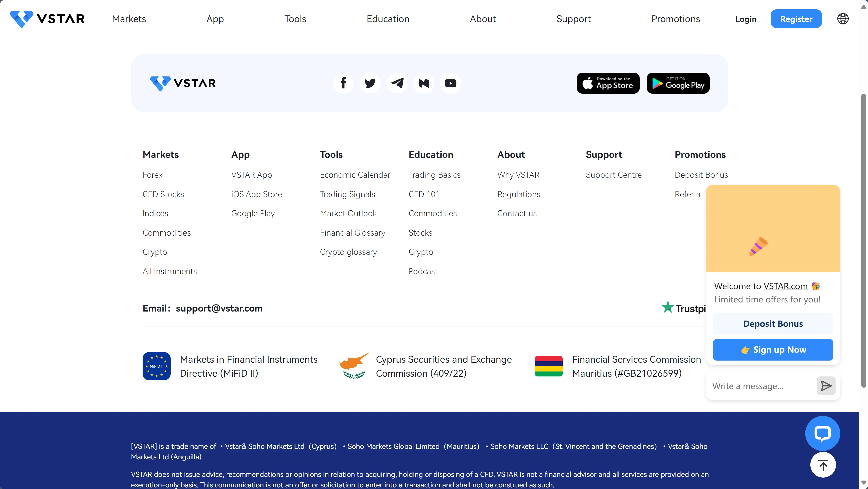868x489 pixels.
Task: Open the Education menu in top navigation
Action: pyautogui.click(x=388, y=19)
